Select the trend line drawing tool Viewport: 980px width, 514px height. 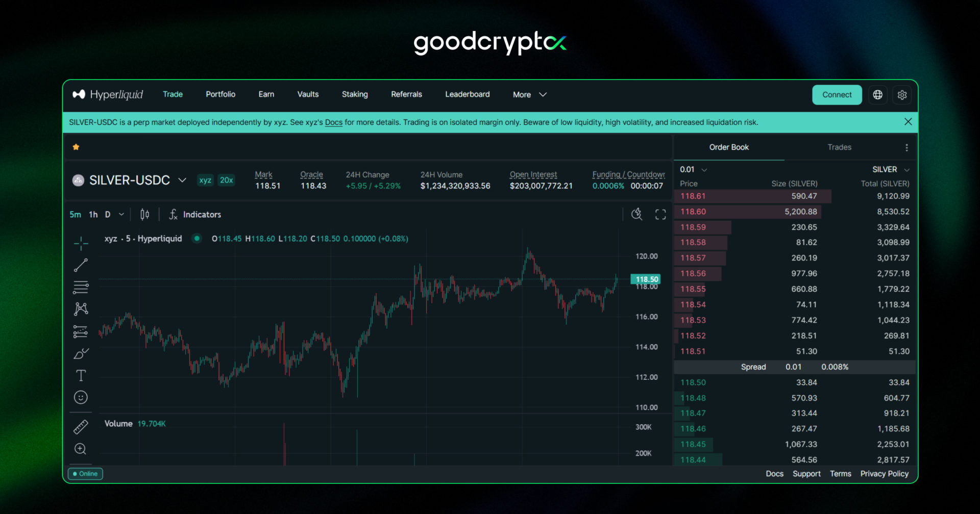(81, 265)
